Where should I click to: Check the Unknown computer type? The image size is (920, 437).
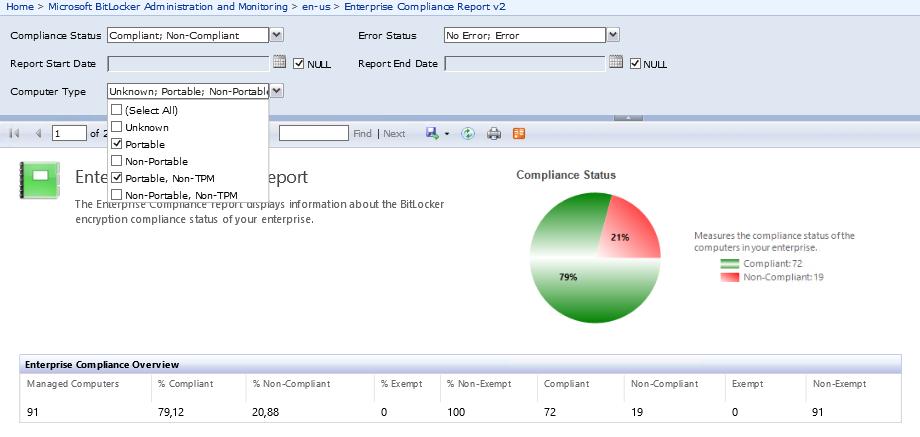pos(117,127)
